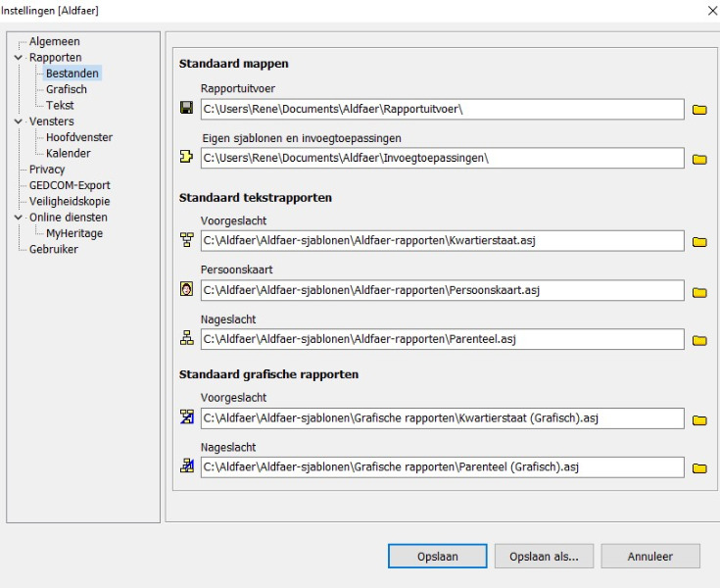Go to the Privacy settings section
This screenshot has height=588, width=720.
coord(47,170)
